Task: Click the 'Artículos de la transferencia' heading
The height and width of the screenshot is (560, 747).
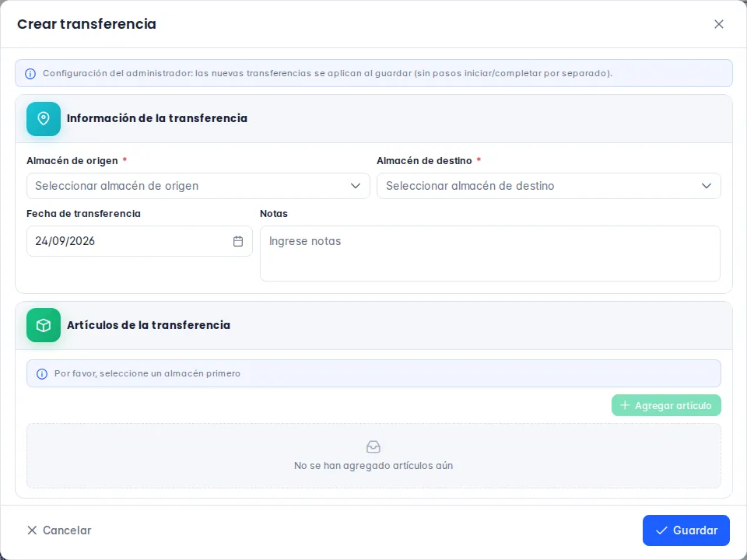Action: click(149, 325)
